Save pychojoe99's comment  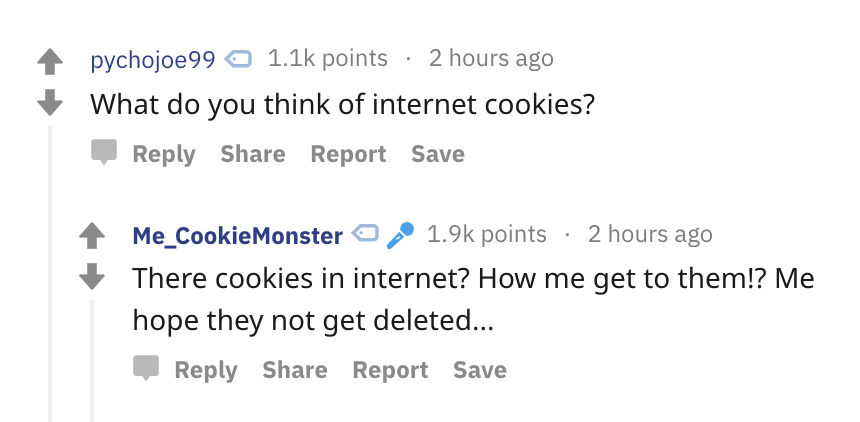tap(438, 154)
